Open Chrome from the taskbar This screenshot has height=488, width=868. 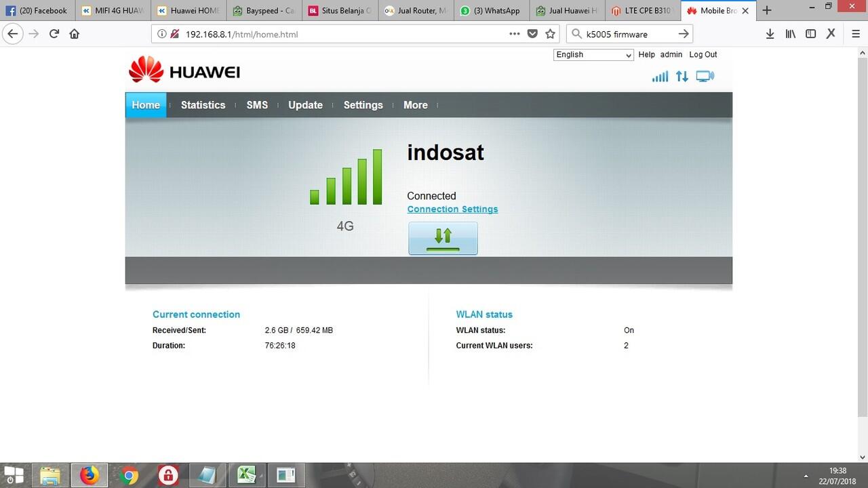click(x=128, y=475)
